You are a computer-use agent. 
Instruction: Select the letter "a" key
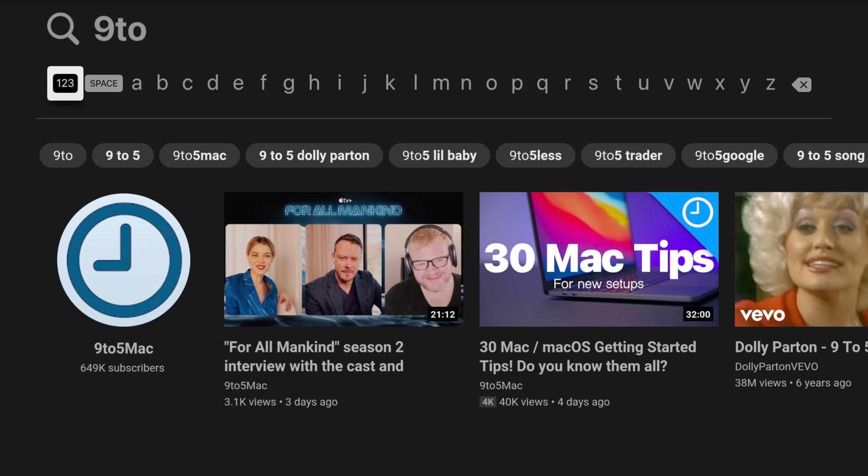[x=137, y=83]
